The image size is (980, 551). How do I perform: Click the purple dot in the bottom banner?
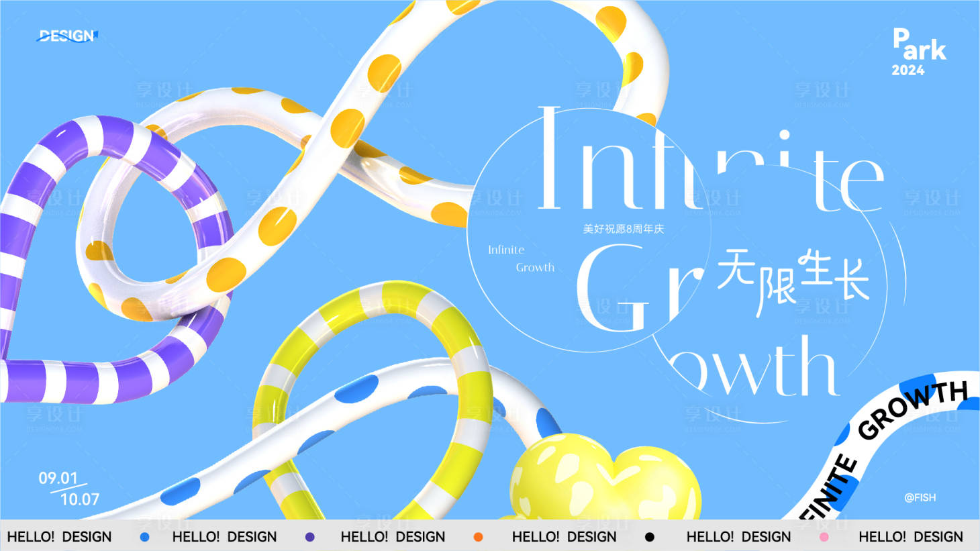[309, 537]
